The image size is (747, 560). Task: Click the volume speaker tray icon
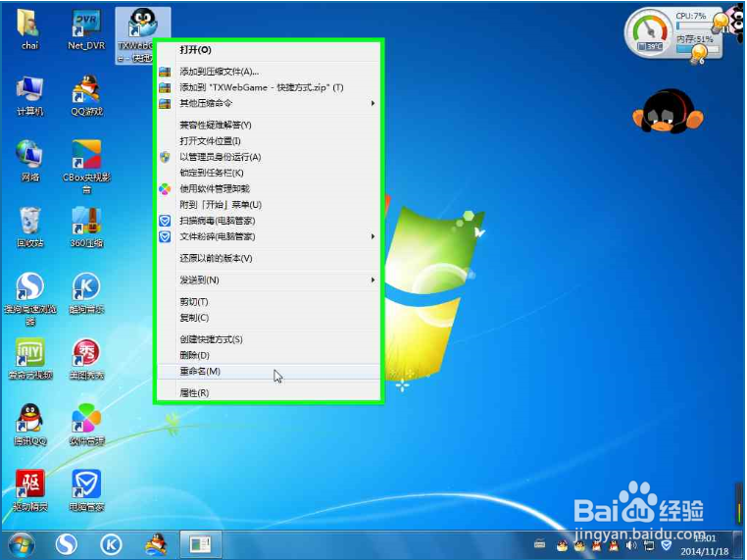[631, 545]
